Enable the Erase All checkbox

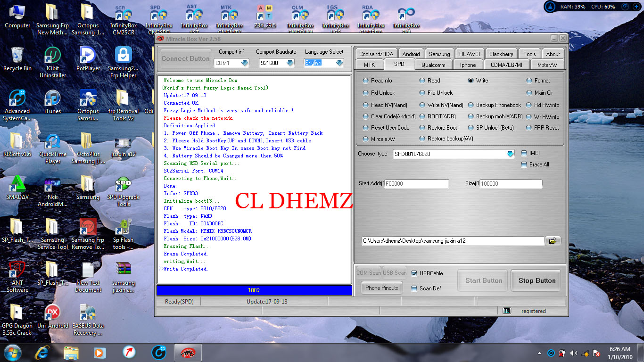524,165
